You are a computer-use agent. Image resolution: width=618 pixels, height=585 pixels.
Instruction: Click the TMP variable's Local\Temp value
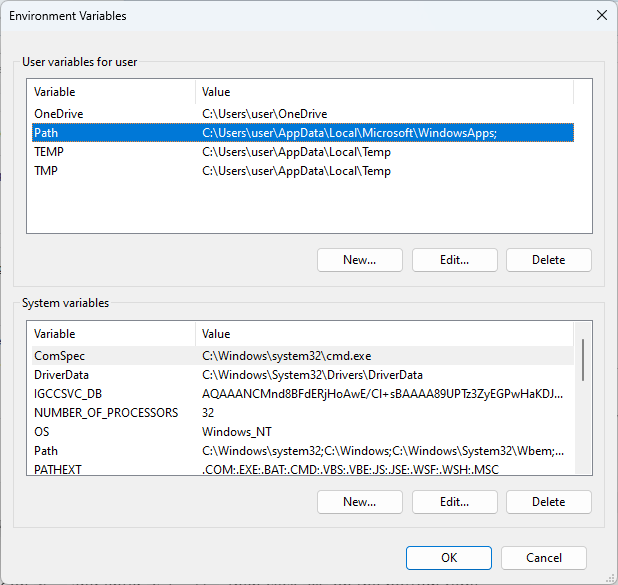click(296, 171)
